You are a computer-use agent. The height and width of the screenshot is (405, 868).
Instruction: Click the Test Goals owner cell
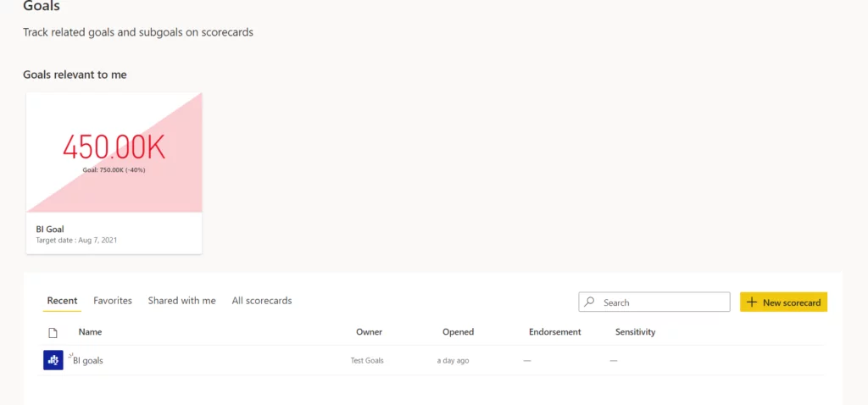(x=367, y=361)
